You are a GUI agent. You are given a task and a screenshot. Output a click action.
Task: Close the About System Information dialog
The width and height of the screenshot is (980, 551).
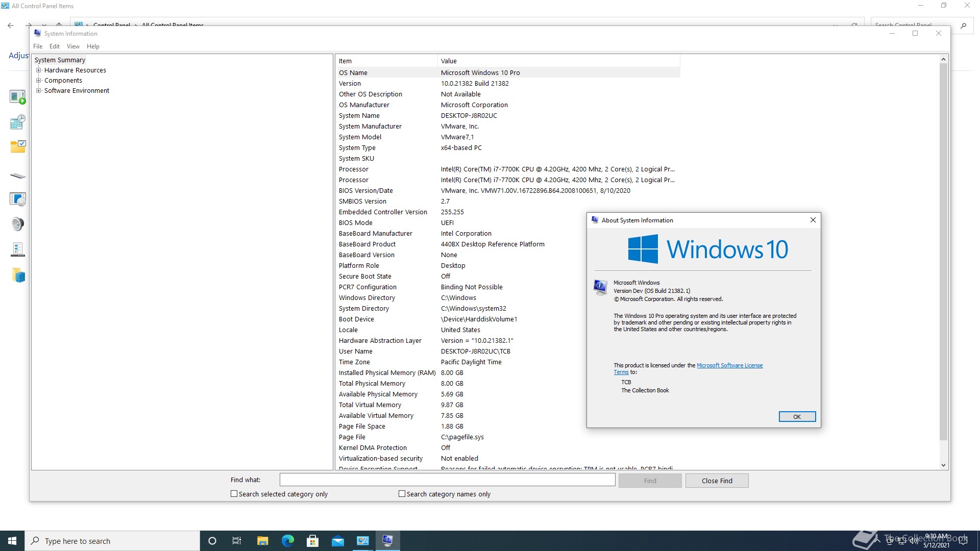click(x=813, y=220)
